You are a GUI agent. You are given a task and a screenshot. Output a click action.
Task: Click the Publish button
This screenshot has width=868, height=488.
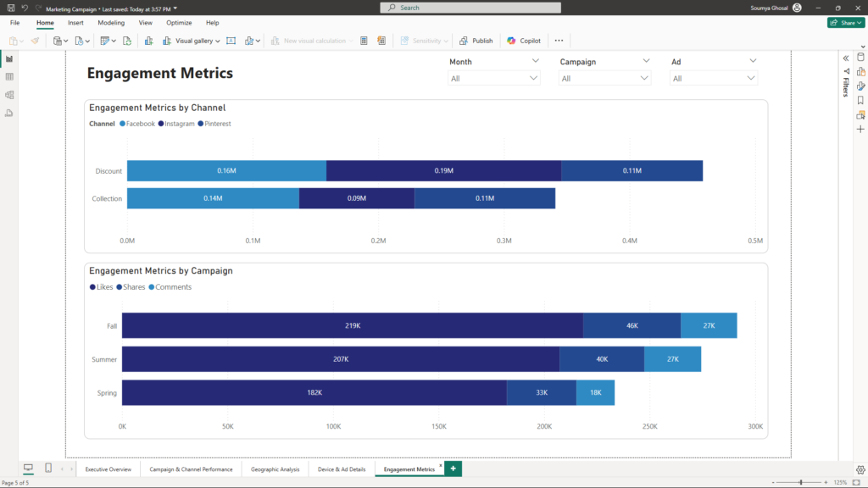tap(476, 41)
